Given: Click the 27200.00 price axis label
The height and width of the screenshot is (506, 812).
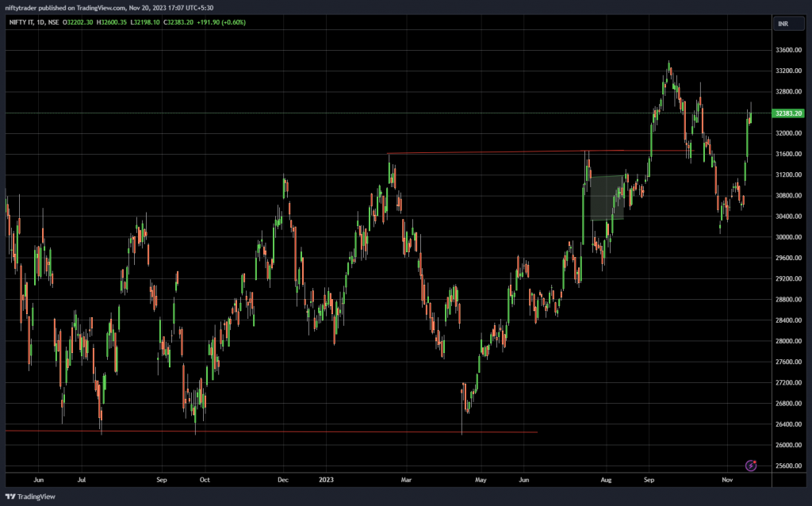Looking at the screenshot, I should [x=788, y=383].
